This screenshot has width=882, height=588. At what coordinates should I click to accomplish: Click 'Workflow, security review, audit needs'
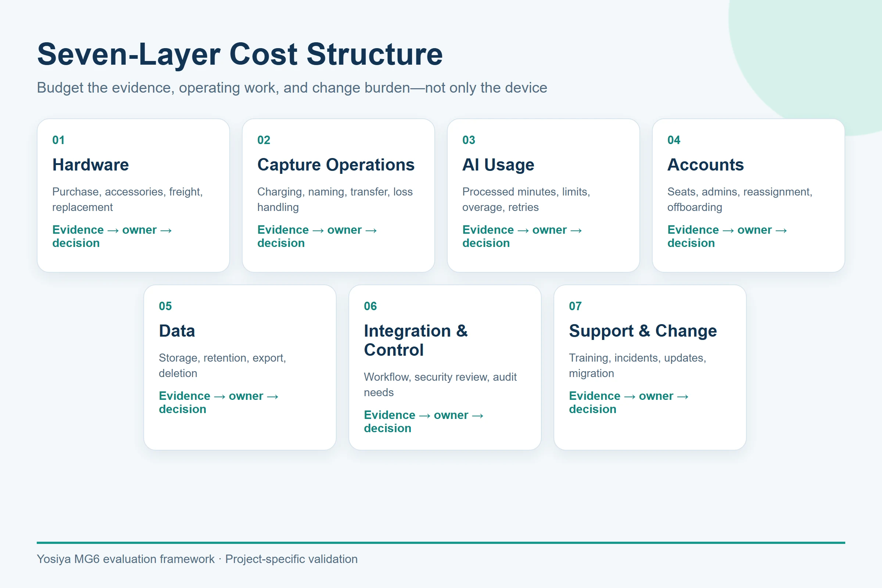point(440,384)
